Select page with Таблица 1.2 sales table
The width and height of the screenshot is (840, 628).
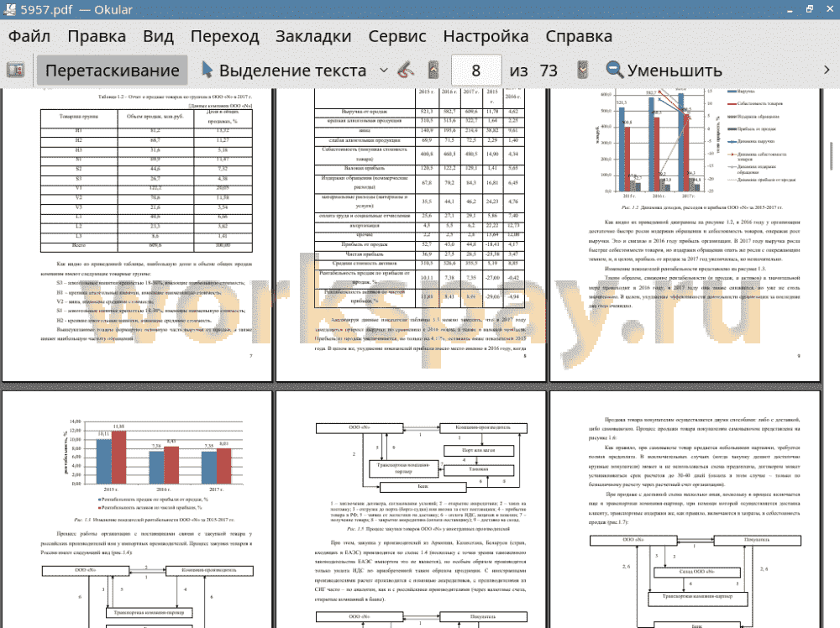[137, 234]
